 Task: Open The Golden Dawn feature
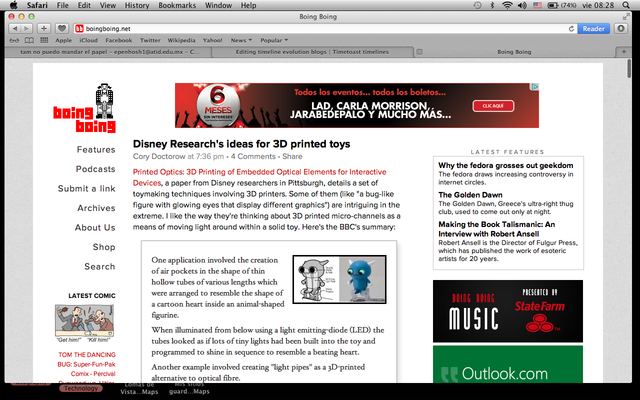[x=470, y=195]
